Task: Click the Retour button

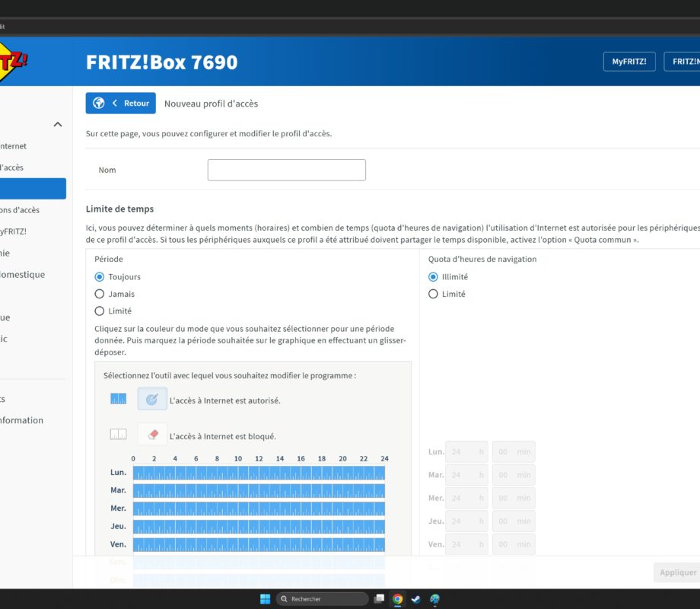Action: pos(120,104)
